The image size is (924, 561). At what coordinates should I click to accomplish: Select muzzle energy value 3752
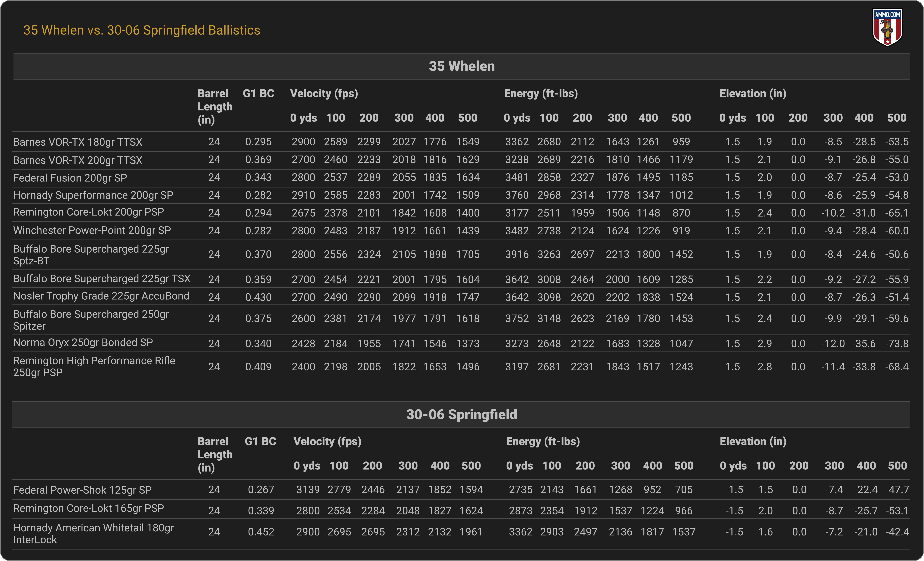(x=517, y=319)
